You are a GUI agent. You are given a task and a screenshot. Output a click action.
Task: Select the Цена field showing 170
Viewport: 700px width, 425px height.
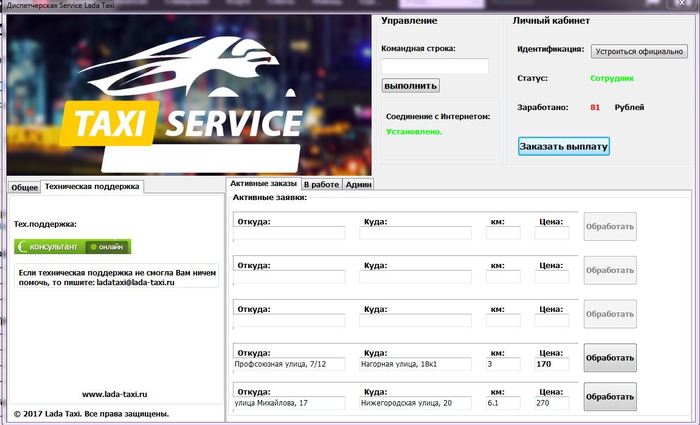click(x=552, y=364)
